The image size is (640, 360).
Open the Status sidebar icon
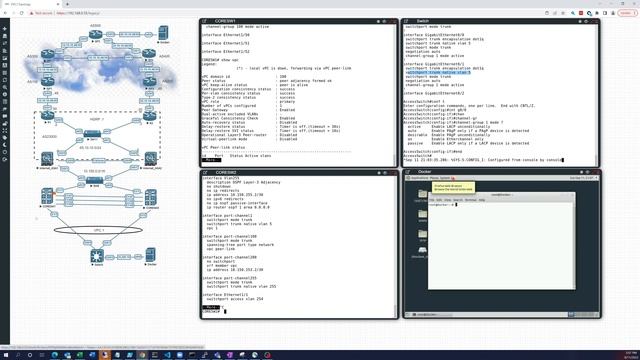click(x=4, y=94)
